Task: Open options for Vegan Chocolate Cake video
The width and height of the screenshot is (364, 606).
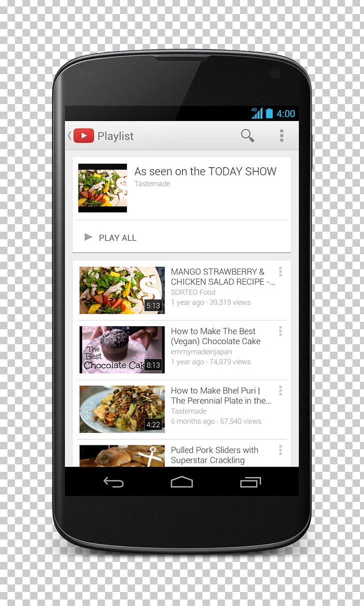Action: pyautogui.click(x=280, y=331)
